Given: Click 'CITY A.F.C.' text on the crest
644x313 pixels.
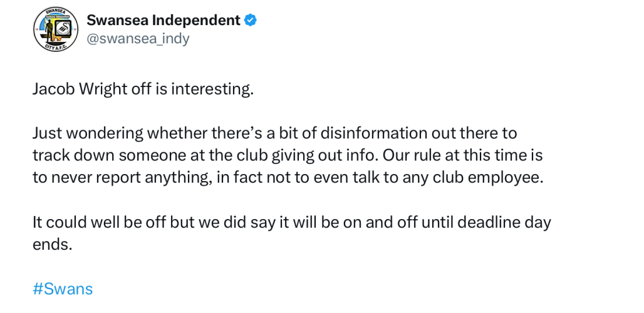Looking at the screenshot, I should (x=55, y=48).
